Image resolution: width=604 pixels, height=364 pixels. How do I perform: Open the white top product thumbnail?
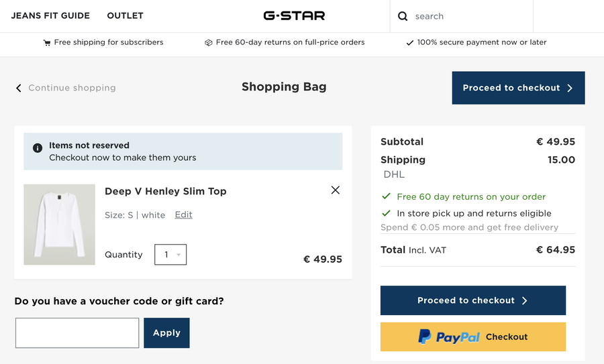pos(59,225)
